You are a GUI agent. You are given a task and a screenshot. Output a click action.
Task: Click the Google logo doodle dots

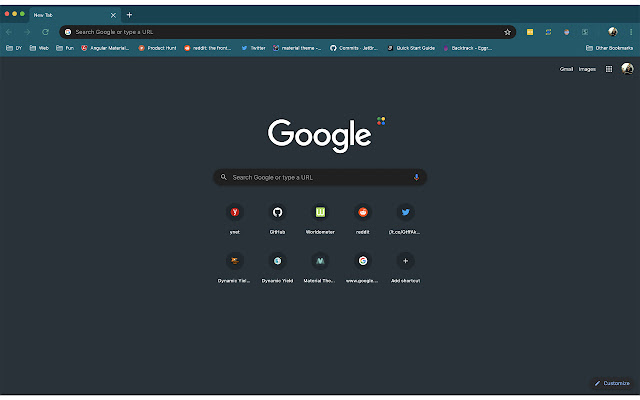381,121
